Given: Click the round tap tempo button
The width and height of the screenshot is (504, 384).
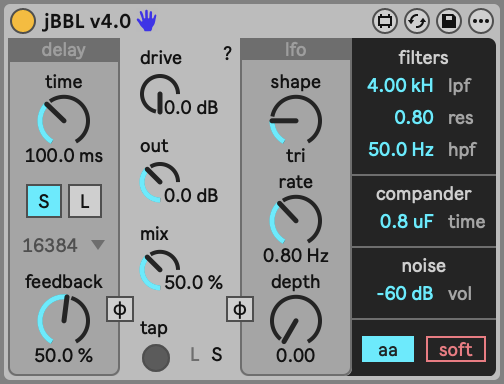Looking at the screenshot, I should (156, 358).
